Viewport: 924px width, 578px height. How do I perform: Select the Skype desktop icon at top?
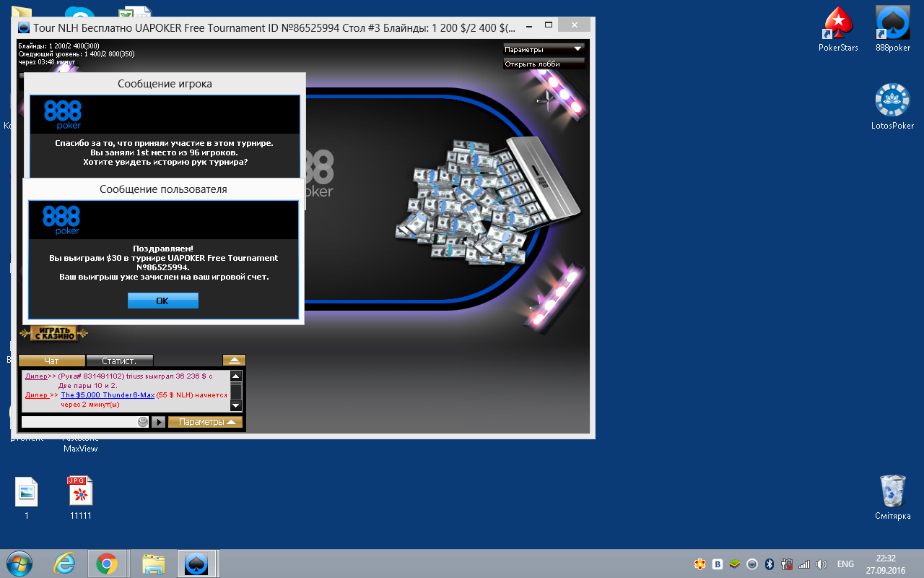coord(79,13)
